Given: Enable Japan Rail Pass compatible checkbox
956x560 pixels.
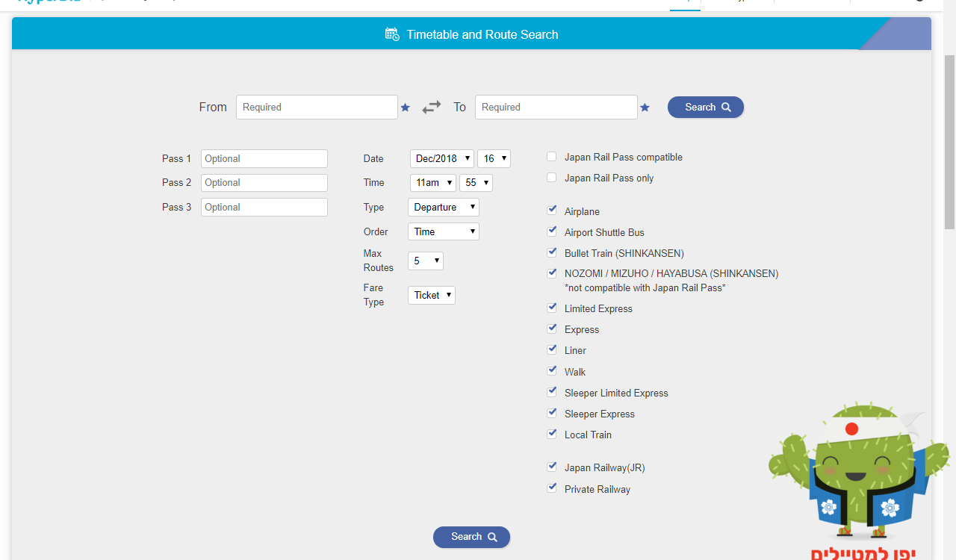Looking at the screenshot, I should pyautogui.click(x=552, y=157).
